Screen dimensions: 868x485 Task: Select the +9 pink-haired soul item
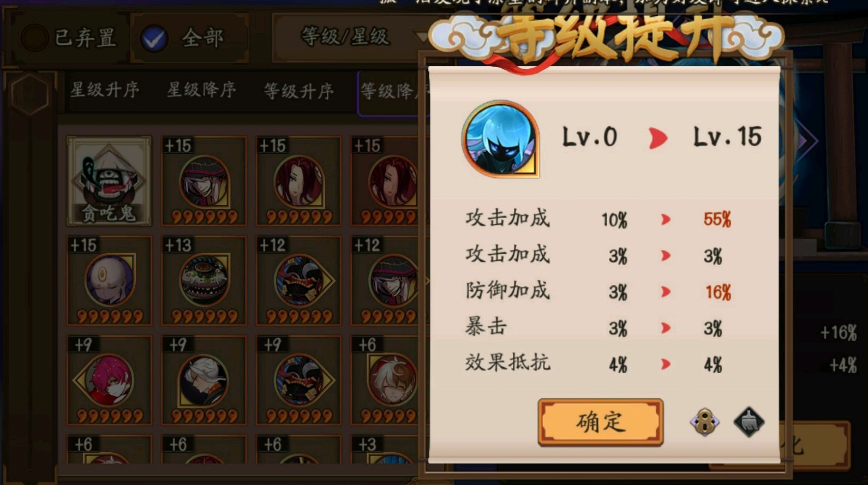click(x=109, y=380)
